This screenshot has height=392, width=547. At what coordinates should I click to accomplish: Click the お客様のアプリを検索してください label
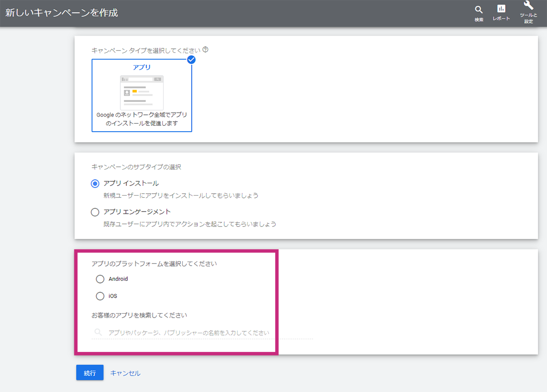tap(139, 315)
